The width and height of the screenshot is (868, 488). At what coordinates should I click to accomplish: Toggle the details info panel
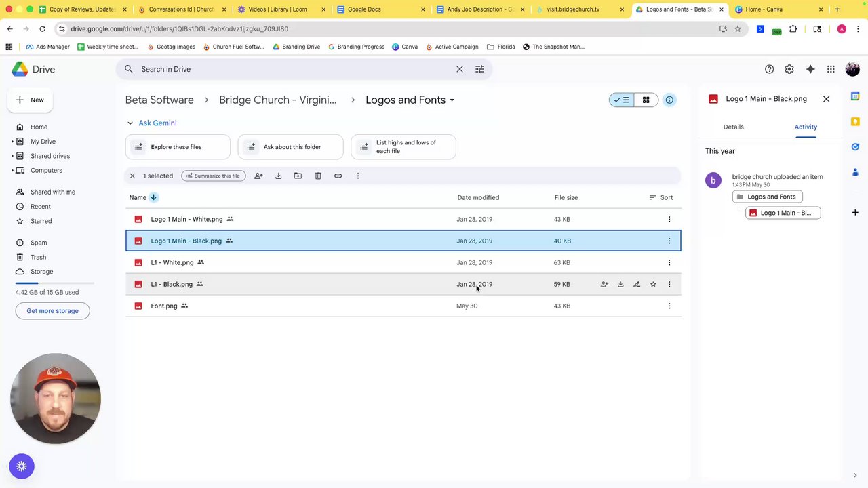669,100
